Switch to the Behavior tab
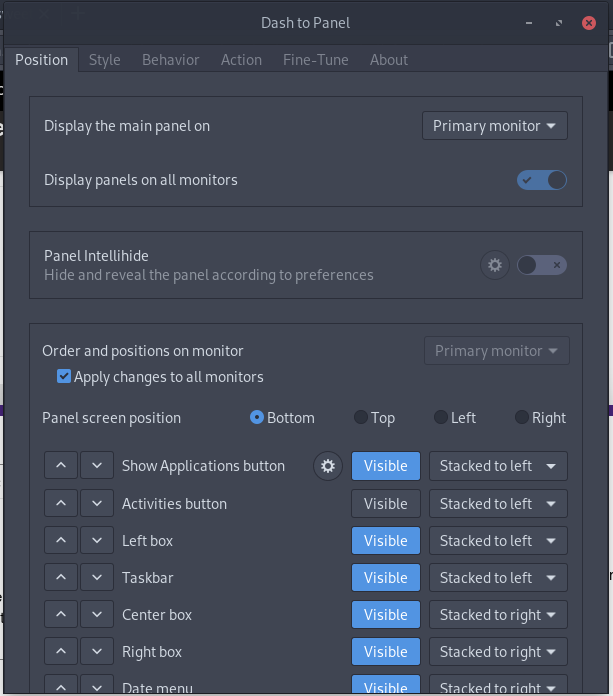 170,59
